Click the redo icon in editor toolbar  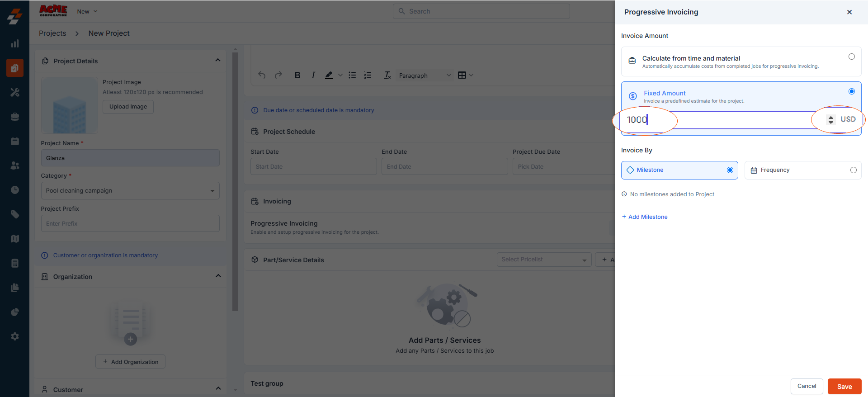tap(278, 75)
